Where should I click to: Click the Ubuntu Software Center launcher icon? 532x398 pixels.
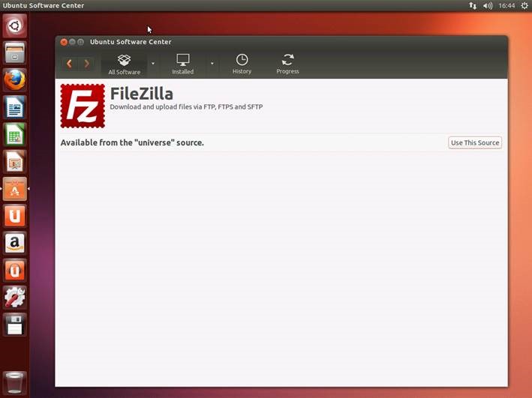point(14,188)
